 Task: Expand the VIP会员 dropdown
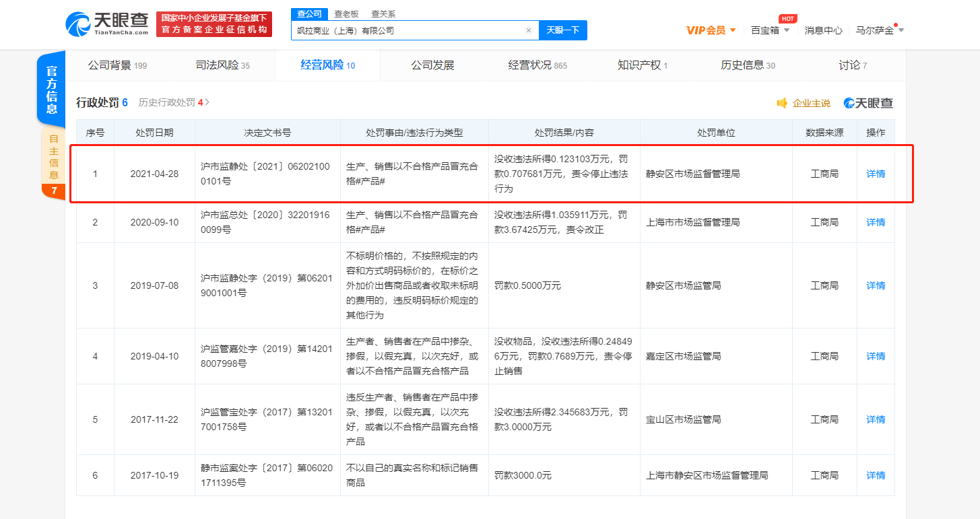[x=733, y=30]
